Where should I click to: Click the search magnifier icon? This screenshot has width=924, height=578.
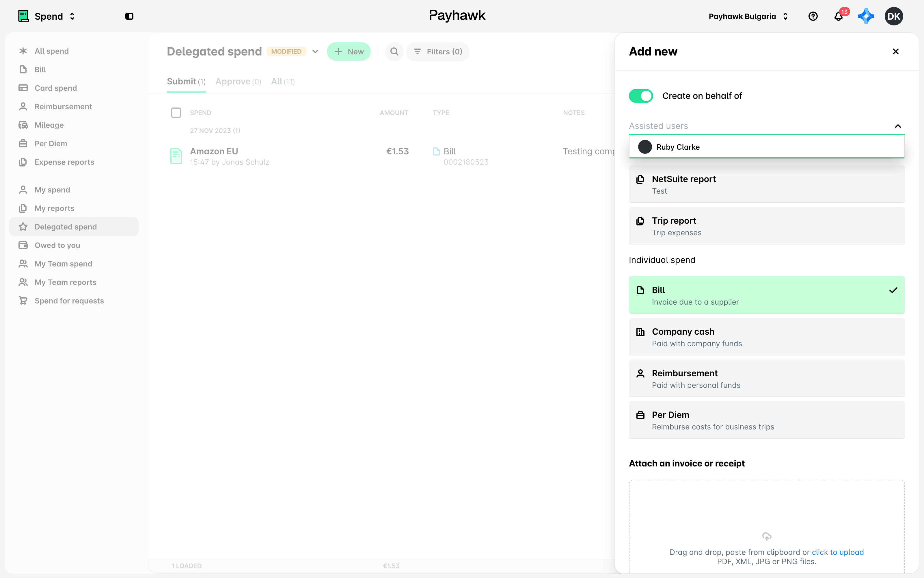click(394, 52)
